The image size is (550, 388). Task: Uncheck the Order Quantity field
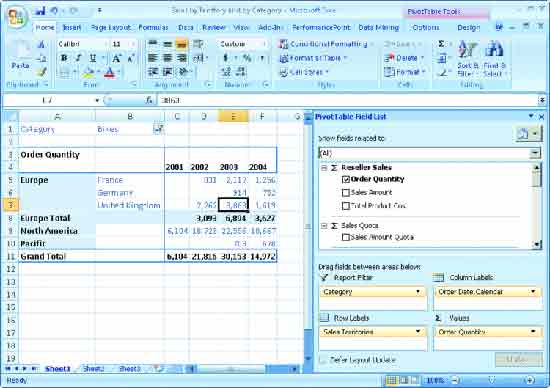click(346, 180)
